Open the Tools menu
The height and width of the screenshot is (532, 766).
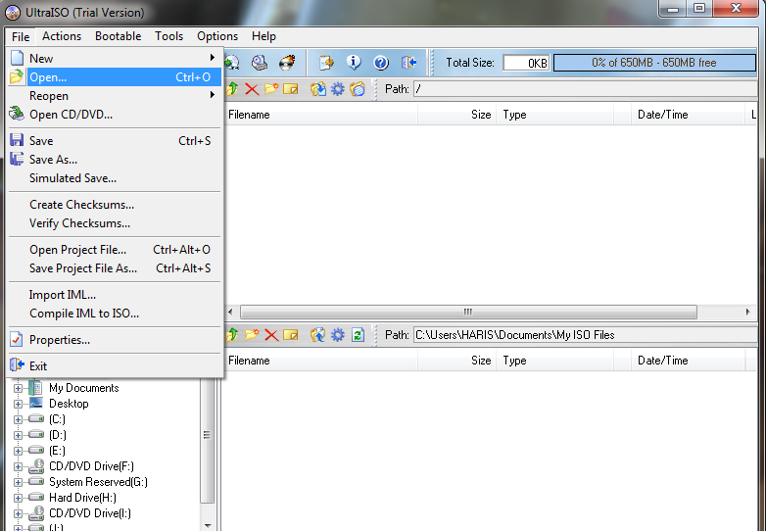coord(169,36)
